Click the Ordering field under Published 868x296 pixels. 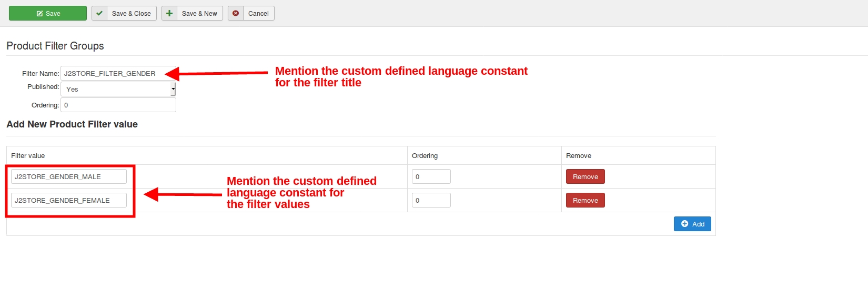(x=118, y=105)
